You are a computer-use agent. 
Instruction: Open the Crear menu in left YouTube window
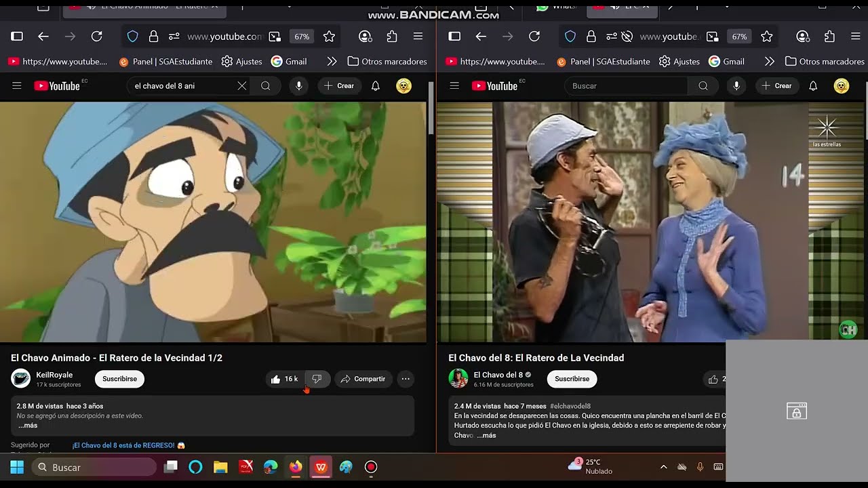(339, 86)
